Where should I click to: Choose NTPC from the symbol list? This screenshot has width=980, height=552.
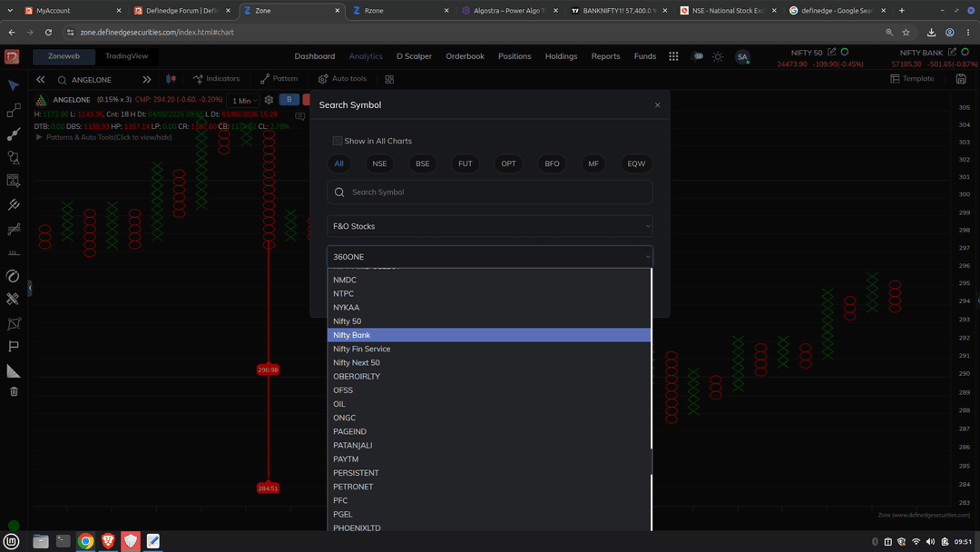click(x=489, y=294)
